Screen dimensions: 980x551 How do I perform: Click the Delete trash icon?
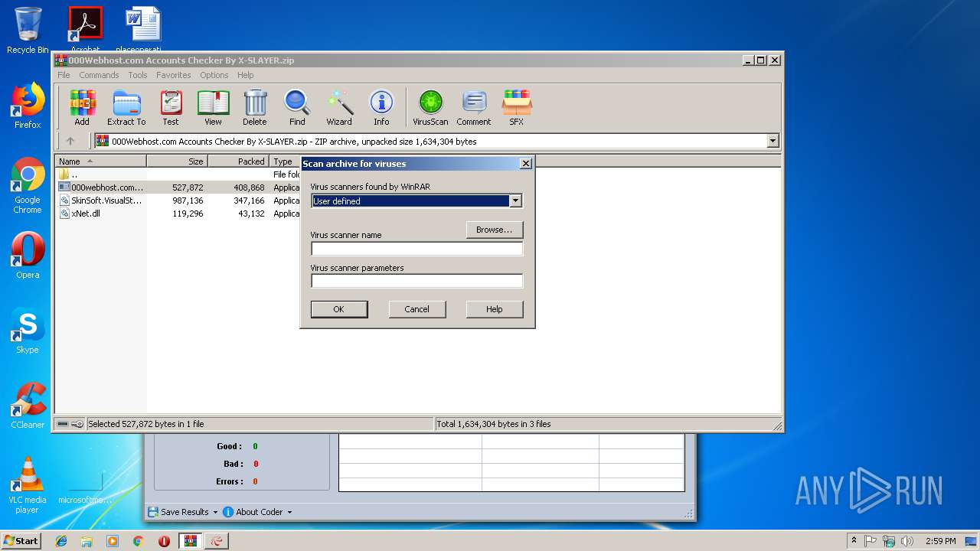point(255,107)
